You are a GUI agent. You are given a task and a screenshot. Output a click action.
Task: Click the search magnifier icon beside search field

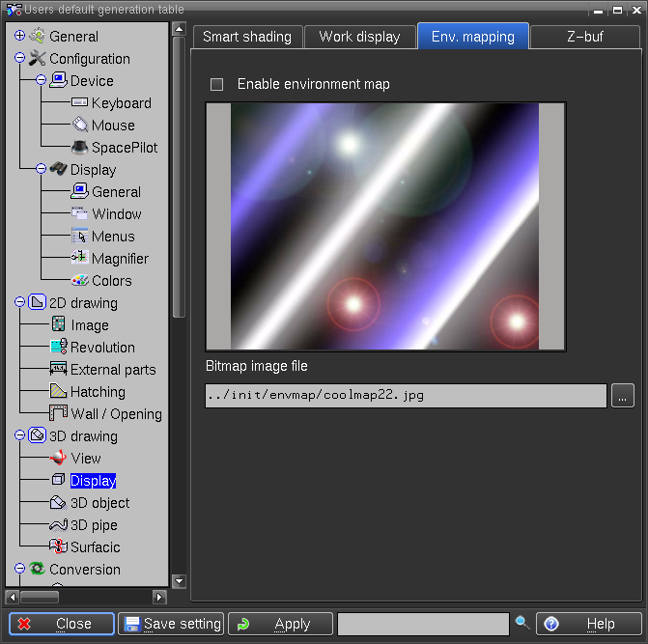(522, 624)
